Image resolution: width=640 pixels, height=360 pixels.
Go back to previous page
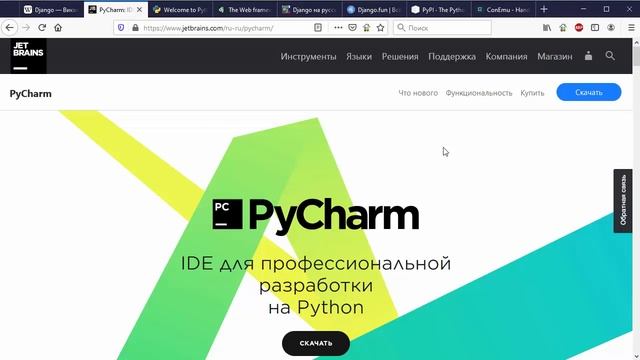[x=9, y=28]
